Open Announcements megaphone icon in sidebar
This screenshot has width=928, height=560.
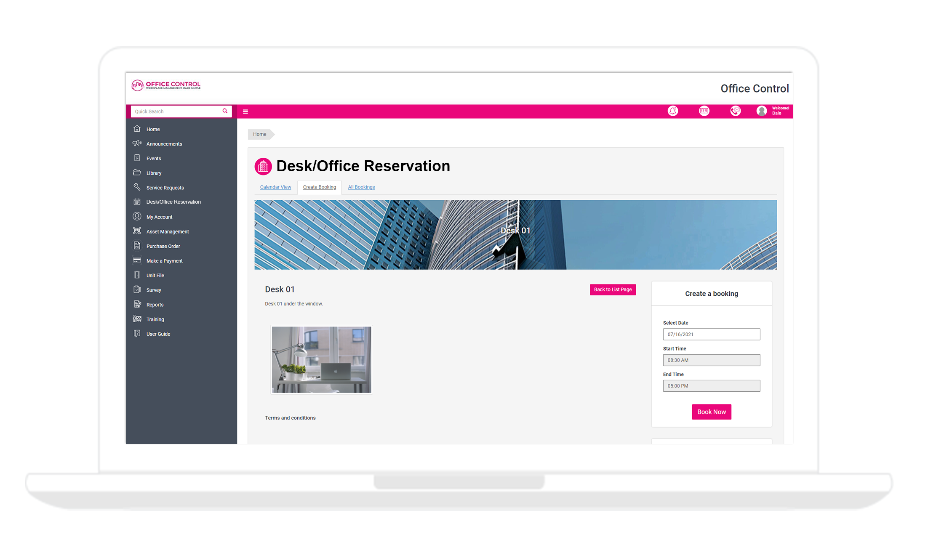point(137,143)
